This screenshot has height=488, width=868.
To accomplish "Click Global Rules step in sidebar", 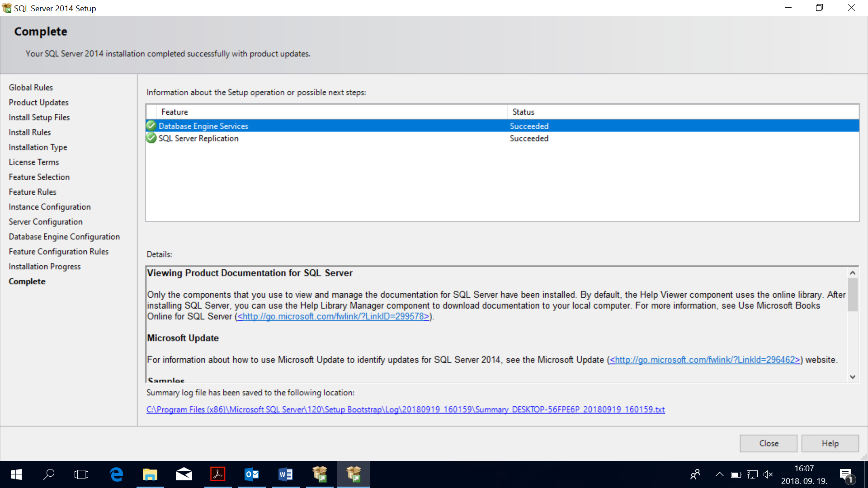I will coord(31,87).
